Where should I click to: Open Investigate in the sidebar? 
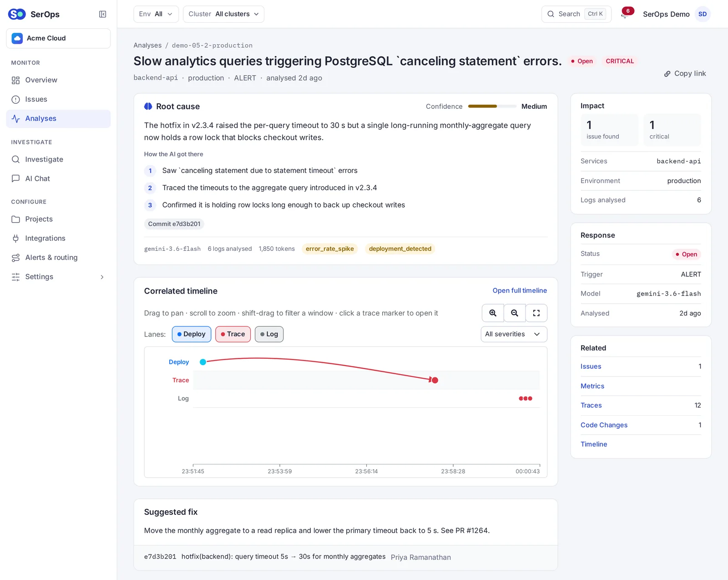[x=58, y=159]
